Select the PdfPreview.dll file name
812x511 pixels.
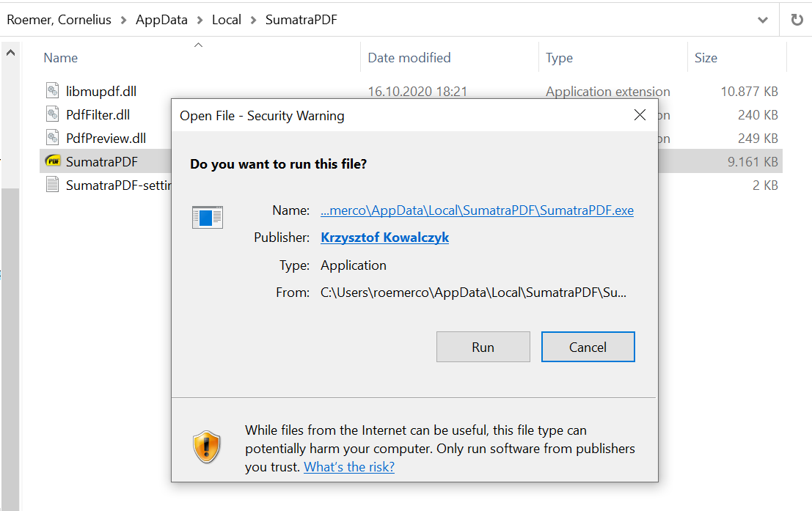coord(106,138)
